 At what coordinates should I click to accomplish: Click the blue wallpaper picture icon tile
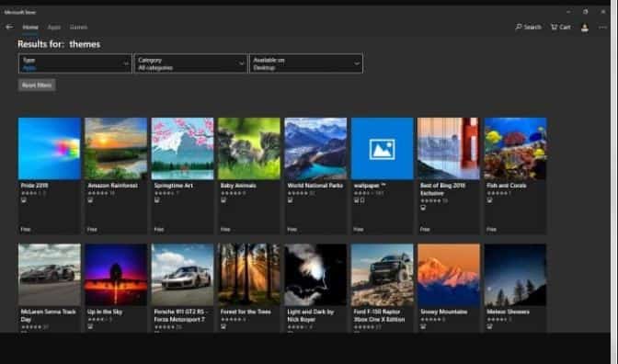(383, 149)
